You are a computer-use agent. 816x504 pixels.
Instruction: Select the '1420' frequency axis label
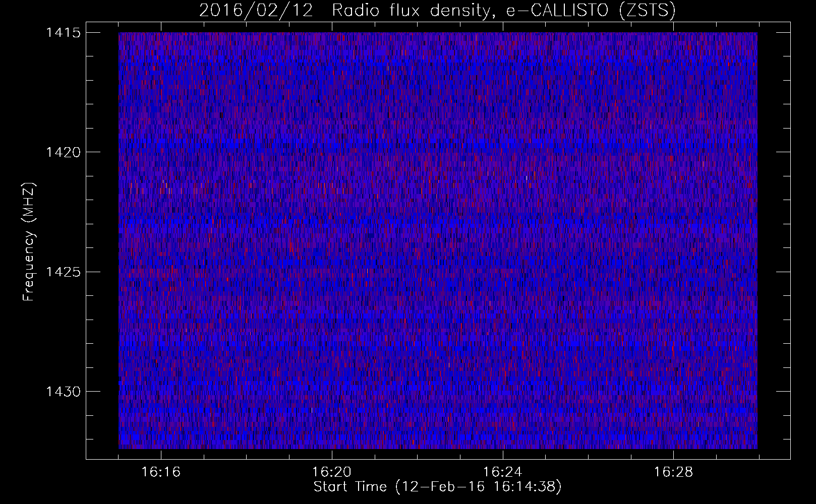(63, 152)
